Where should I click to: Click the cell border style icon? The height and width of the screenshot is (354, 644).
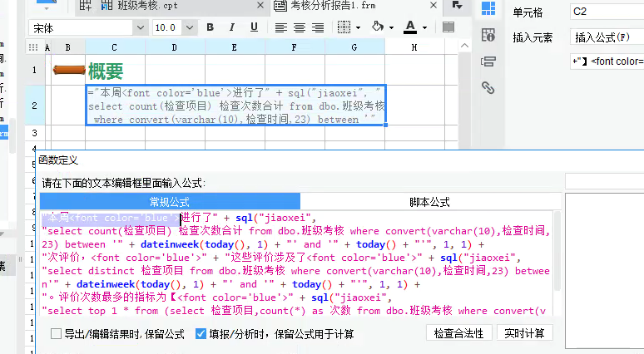coord(344,27)
